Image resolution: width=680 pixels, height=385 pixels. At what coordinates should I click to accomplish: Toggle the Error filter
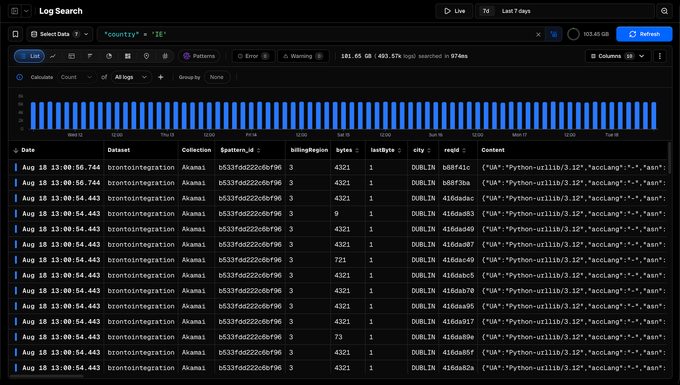point(253,56)
